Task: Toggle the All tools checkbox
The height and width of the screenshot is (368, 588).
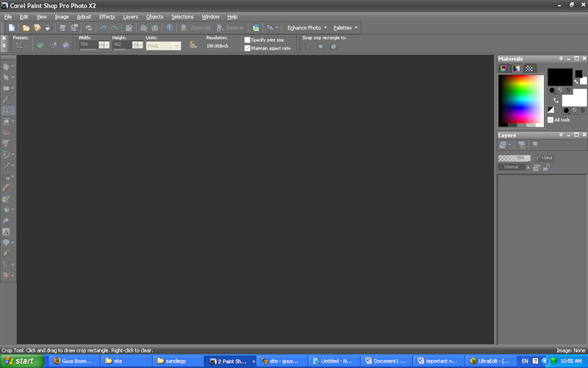Action: click(x=550, y=120)
